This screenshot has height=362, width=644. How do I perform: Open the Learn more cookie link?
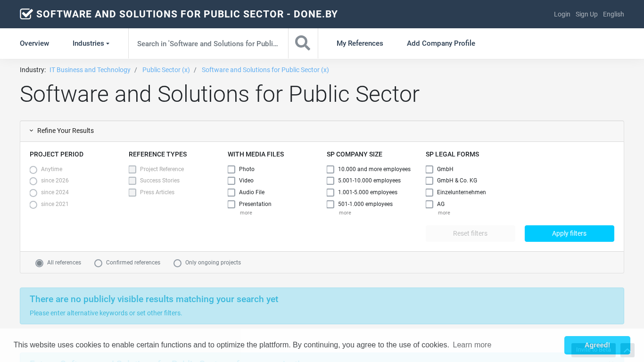(x=472, y=345)
